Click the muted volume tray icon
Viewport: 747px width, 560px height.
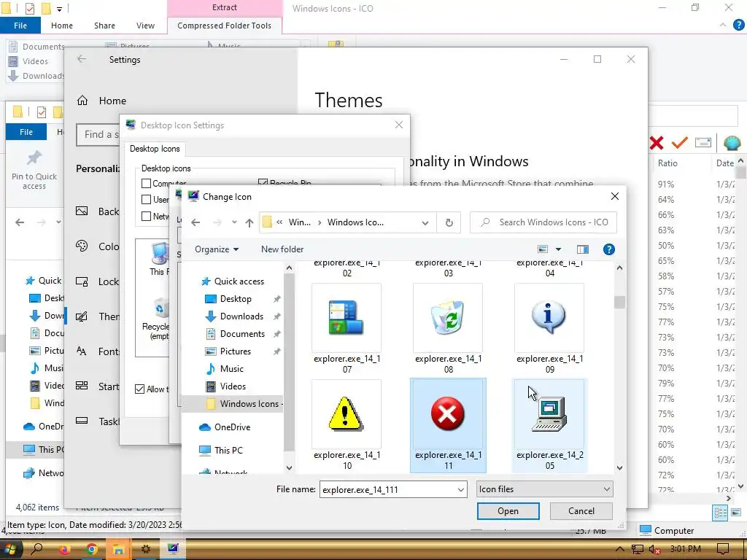655,549
